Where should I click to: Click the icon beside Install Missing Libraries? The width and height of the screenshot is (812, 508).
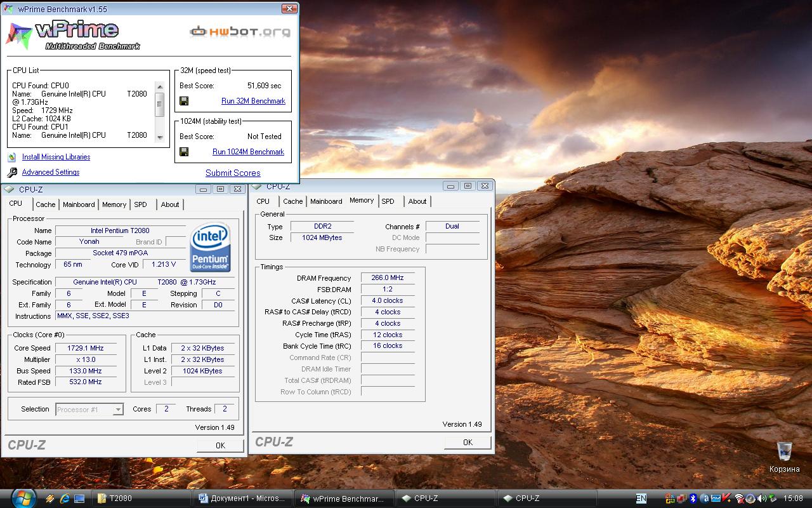click(x=12, y=157)
